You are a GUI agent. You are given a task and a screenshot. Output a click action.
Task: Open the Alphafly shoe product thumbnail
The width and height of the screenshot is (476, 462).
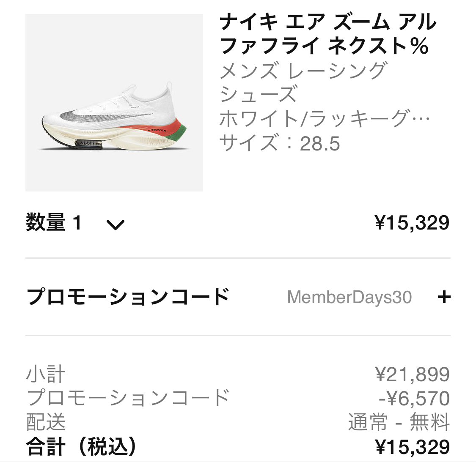tap(114, 103)
